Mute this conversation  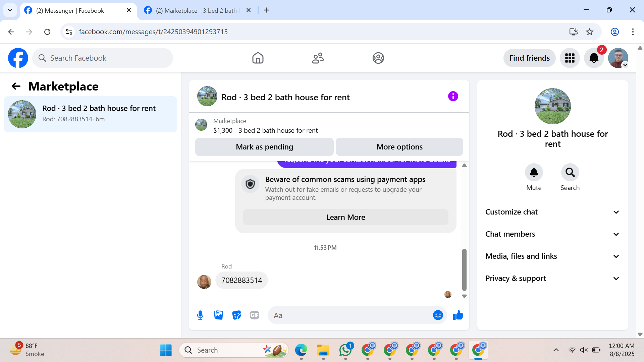click(x=534, y=172)
